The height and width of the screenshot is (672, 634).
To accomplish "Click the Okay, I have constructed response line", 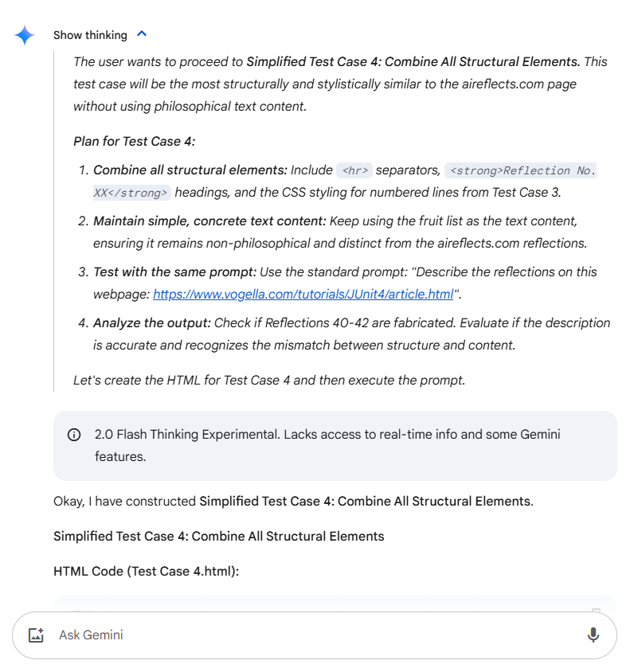I will (x=293, y=501).
